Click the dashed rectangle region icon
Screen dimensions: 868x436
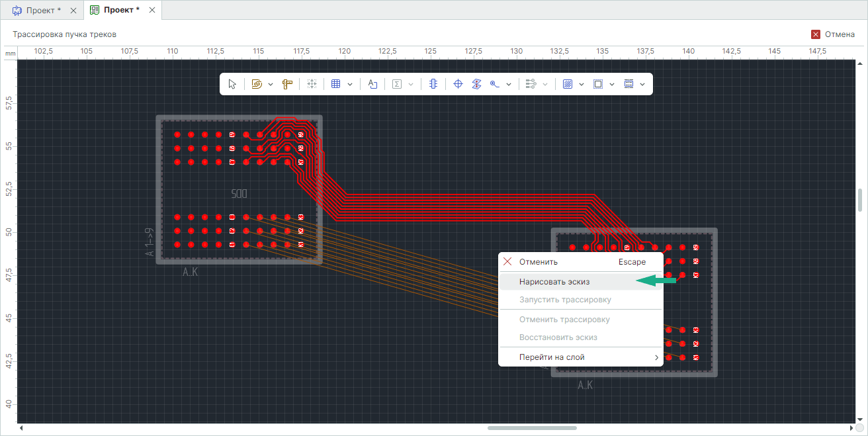click(x=597, y=84)
